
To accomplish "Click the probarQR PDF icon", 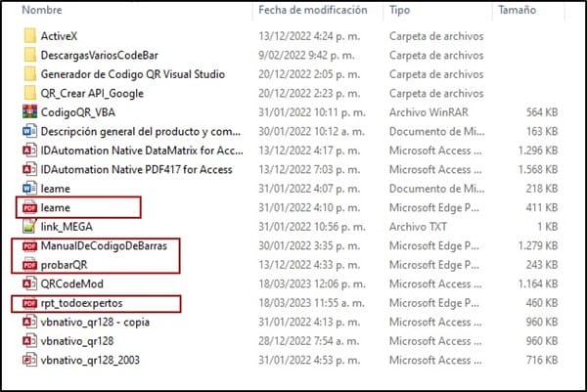I will (x=28, y=264).
